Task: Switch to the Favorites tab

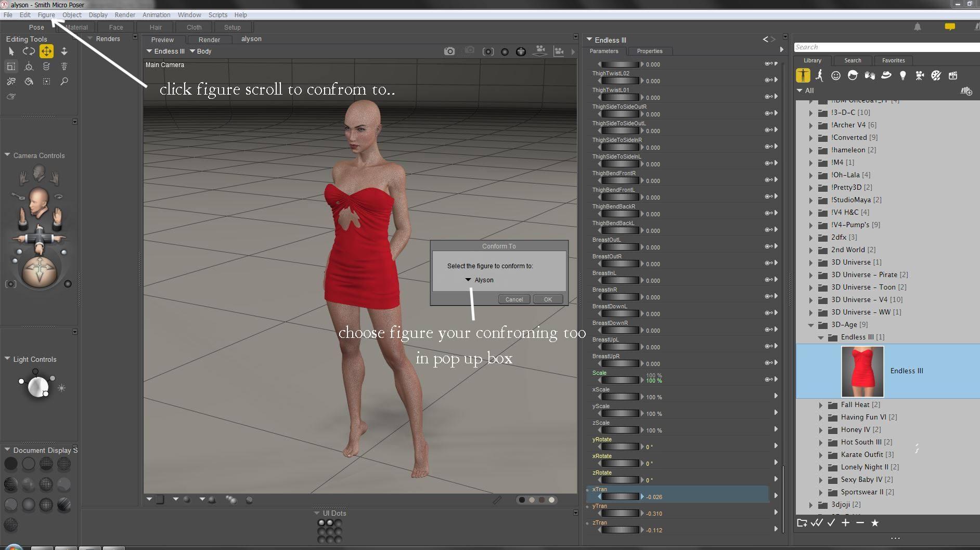Action: click(893, 60)
